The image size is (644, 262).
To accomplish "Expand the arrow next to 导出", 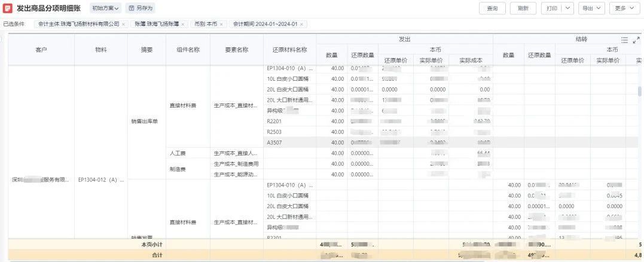I will (599, 8).
